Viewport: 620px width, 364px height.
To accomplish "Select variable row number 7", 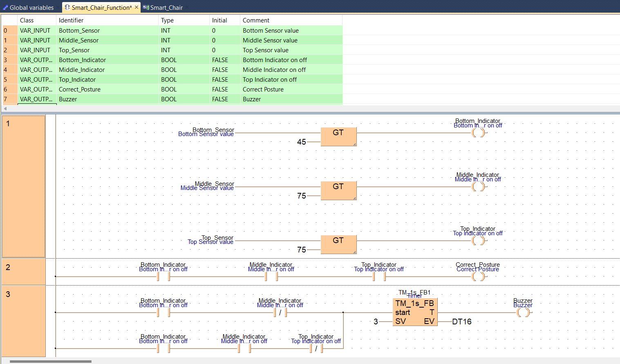I will pyautogui.click(x=9, y=99).
